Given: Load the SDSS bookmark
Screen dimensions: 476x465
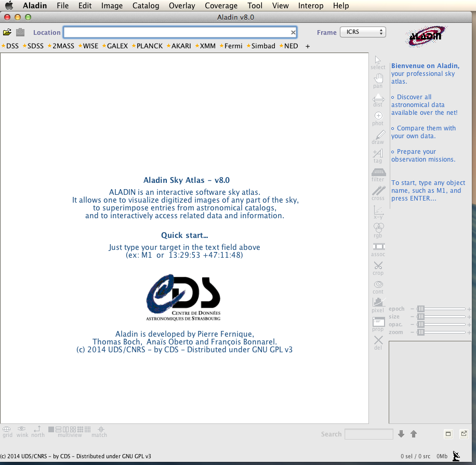Looking at the screenshot, I should [33, 46].
